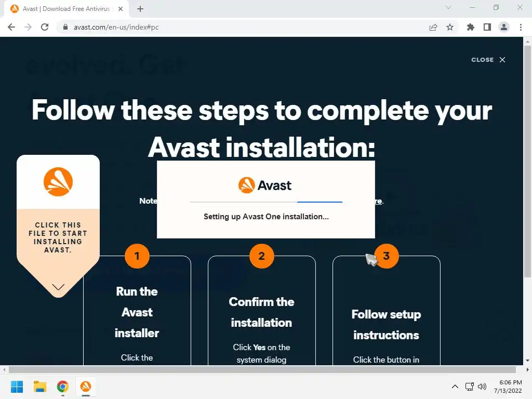This screenshot has width=532, height=399.
Task: Share this page icon
Action: 433,27
